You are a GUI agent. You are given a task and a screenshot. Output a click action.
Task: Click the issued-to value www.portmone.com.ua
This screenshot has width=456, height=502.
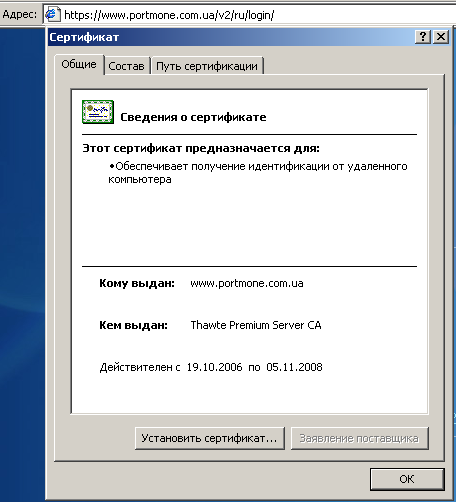pyautogui.click(x=247, y=283)
